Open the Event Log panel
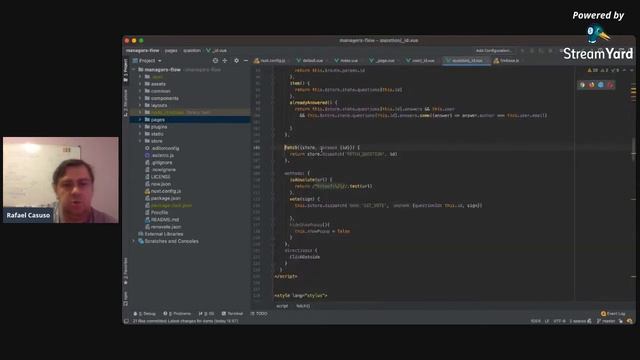The height and width of the screenshot is (360, 640). point(613,313)
